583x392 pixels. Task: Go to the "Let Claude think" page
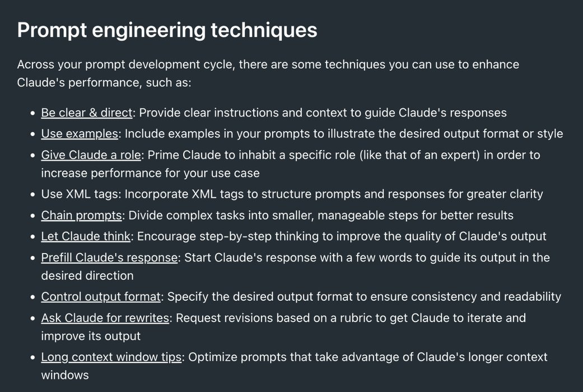click(86, 236)
